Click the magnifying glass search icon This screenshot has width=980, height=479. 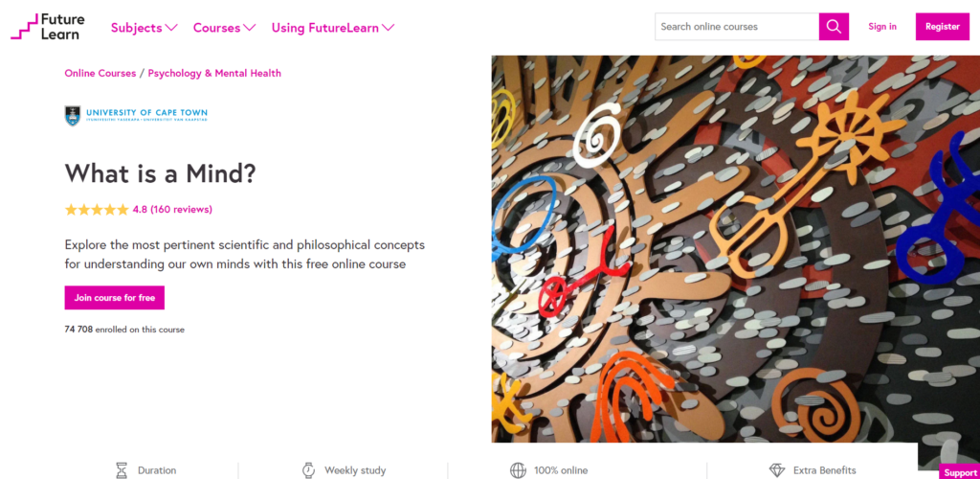834,26
